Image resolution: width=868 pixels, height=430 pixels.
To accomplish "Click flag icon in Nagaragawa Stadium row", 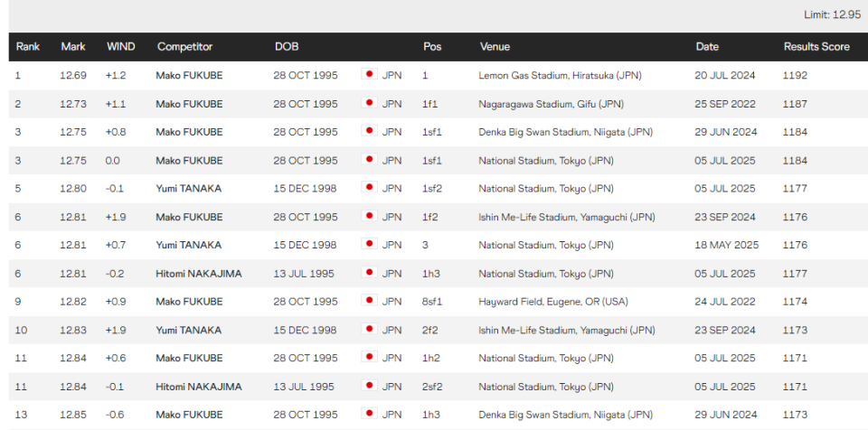I will pyautogui.click(x=369, y=103).
